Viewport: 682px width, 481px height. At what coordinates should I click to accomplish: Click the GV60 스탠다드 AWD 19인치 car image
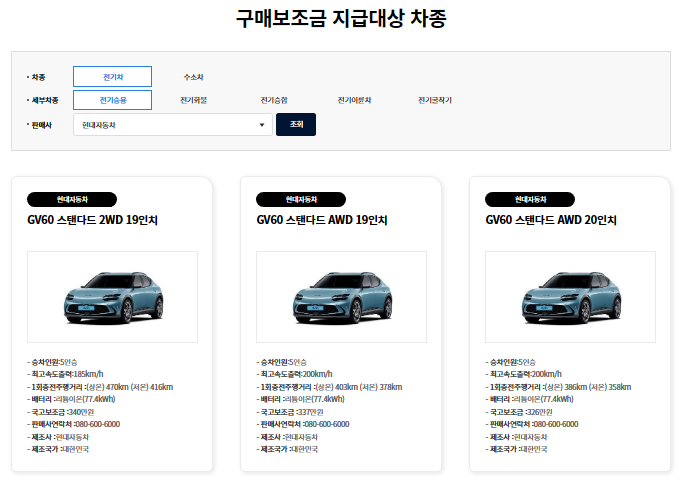341,297
